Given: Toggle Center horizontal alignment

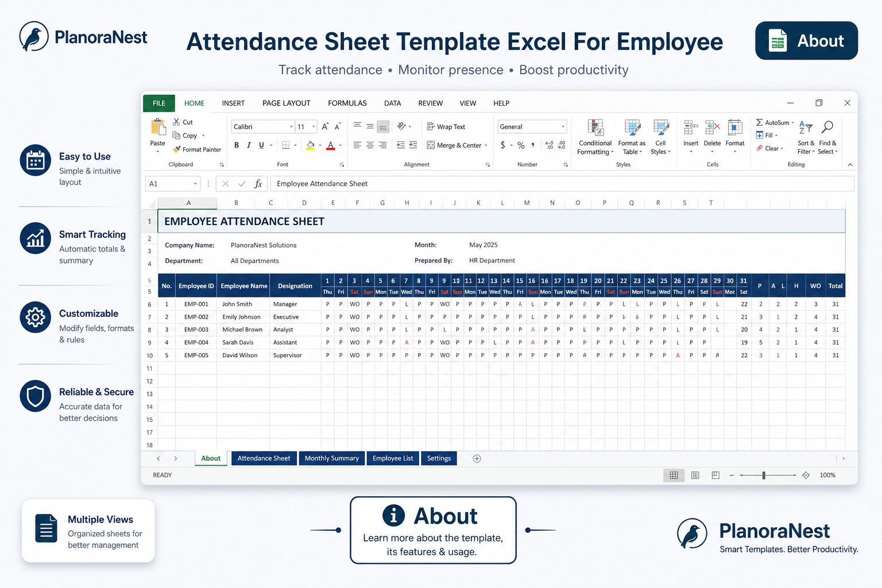Looking at the screenshot, I should pyautogui.click(x=370, y=145).
